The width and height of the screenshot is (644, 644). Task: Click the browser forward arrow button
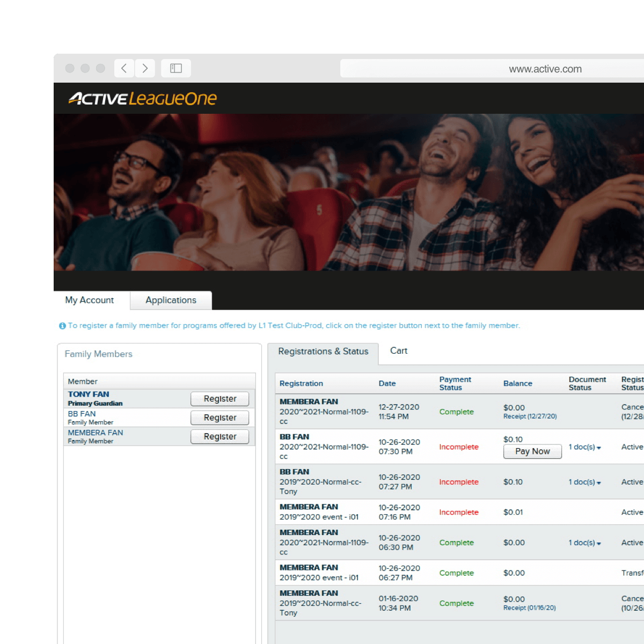tap(145, 68)
